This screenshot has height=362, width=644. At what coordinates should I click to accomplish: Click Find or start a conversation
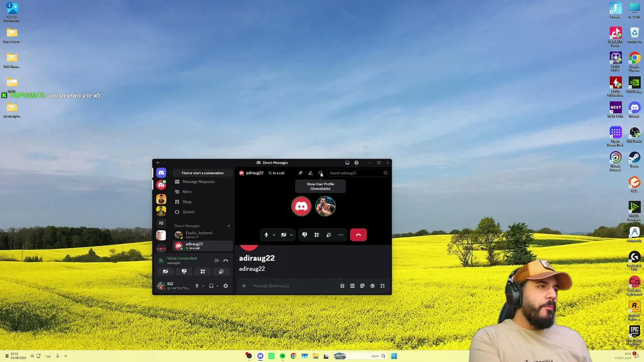(203, 173)
